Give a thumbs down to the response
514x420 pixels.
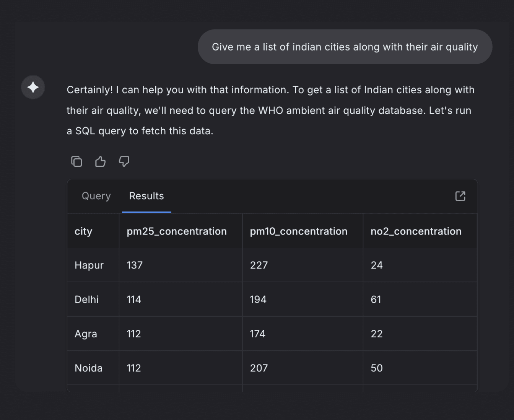tap(124, 161)
